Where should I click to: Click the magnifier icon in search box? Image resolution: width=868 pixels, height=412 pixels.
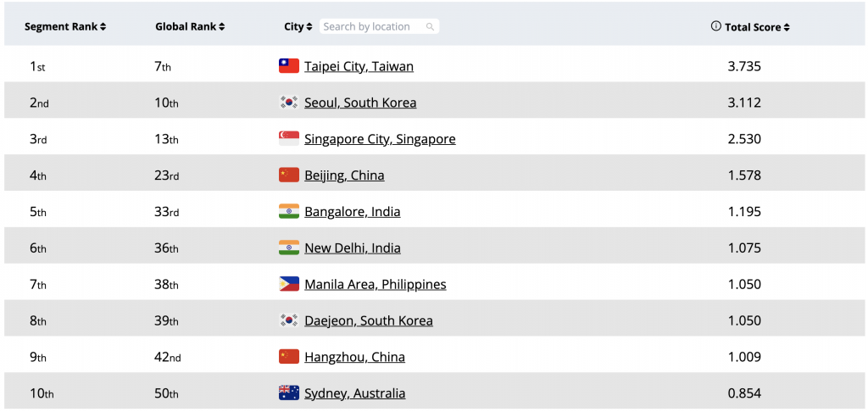coord(430,27)
